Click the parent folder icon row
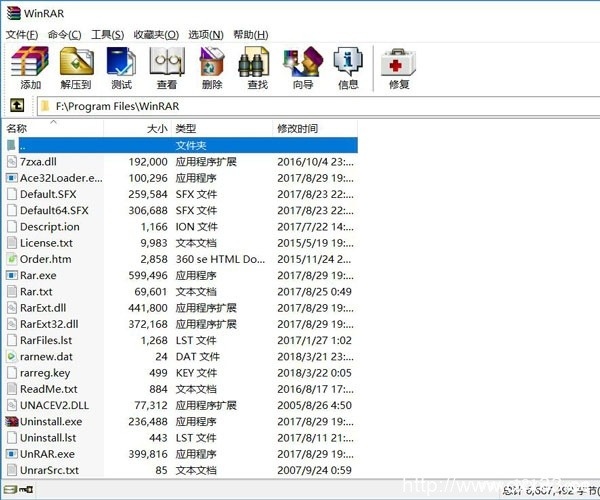The height and width of the screenshot is (500, 600). coord(11,145)
